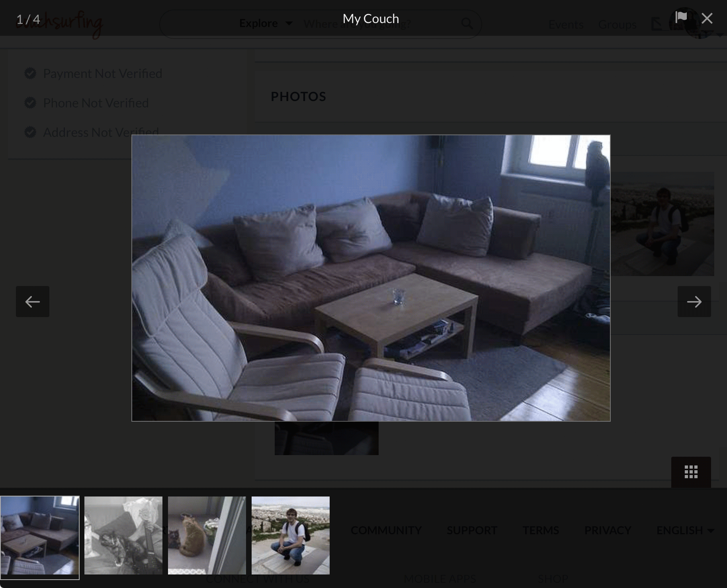The width and height of the screenshot is (727, 588).
Task: Select the man crouching outdoors thumbnail
Action: 291,535
